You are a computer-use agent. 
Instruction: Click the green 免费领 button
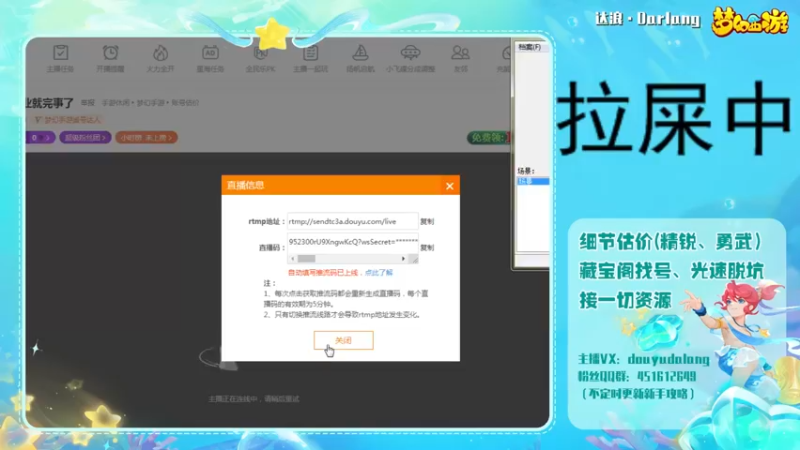coord(489,137)
